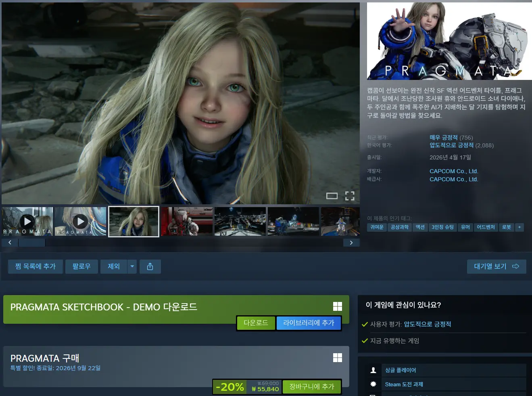Select the 어드벤처 tag
The image size is (532, 396).
(x=486, y=227)
